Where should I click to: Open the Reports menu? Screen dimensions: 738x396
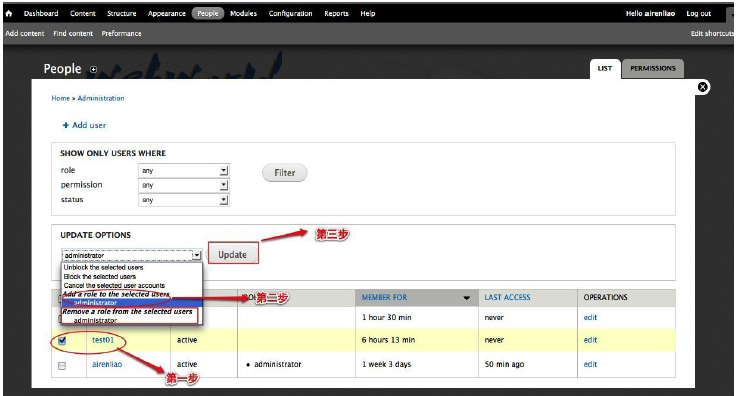[x=336, y=14]
